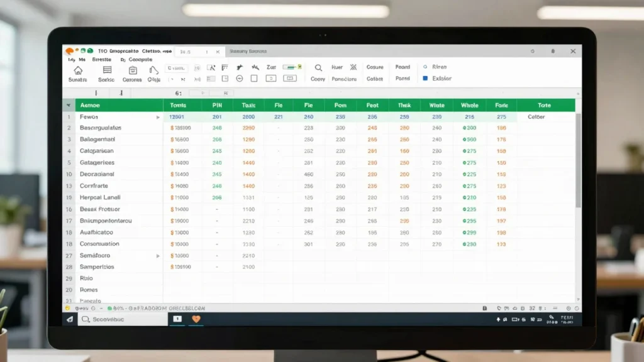Open the Brrestte menu
The image size is (644, 362).
101,60
